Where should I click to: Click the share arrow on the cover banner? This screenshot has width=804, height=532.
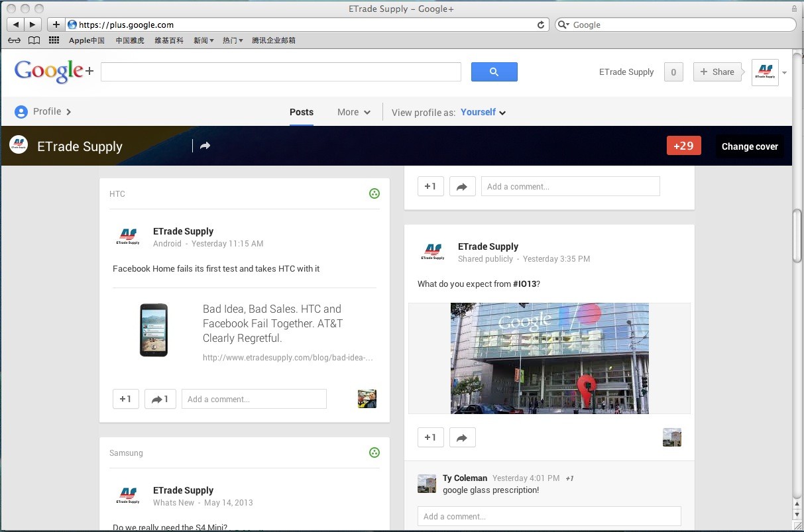205,146
